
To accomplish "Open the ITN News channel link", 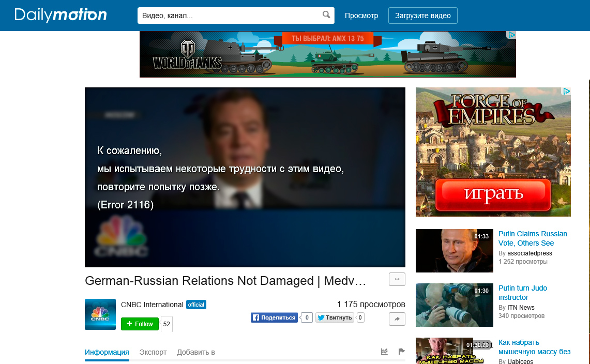I will (521, 308).
